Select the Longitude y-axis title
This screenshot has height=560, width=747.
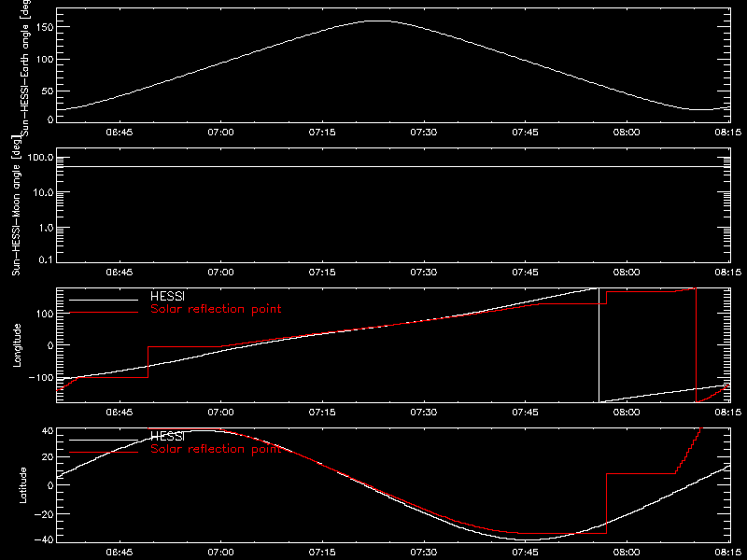tap(17, 345)
